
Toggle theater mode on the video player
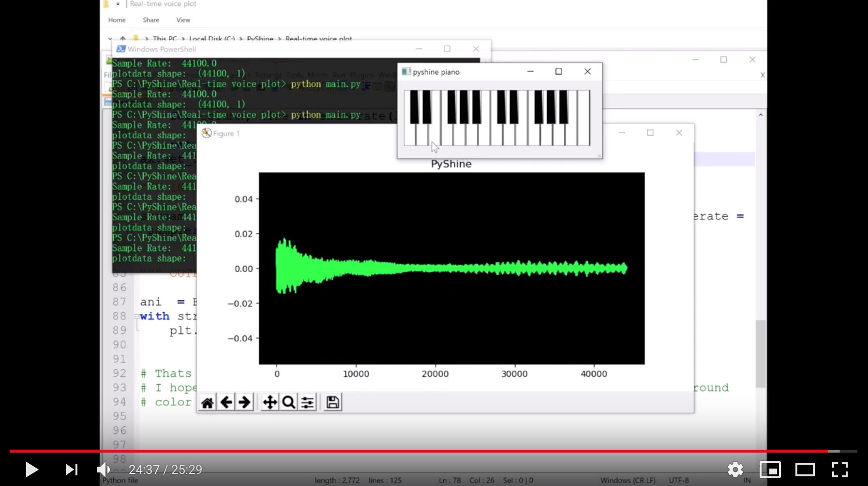[x=805, y=470]
